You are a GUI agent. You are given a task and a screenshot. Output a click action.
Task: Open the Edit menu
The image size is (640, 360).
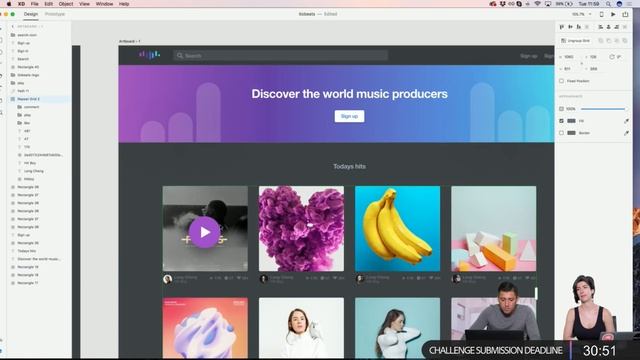[49, 4]
